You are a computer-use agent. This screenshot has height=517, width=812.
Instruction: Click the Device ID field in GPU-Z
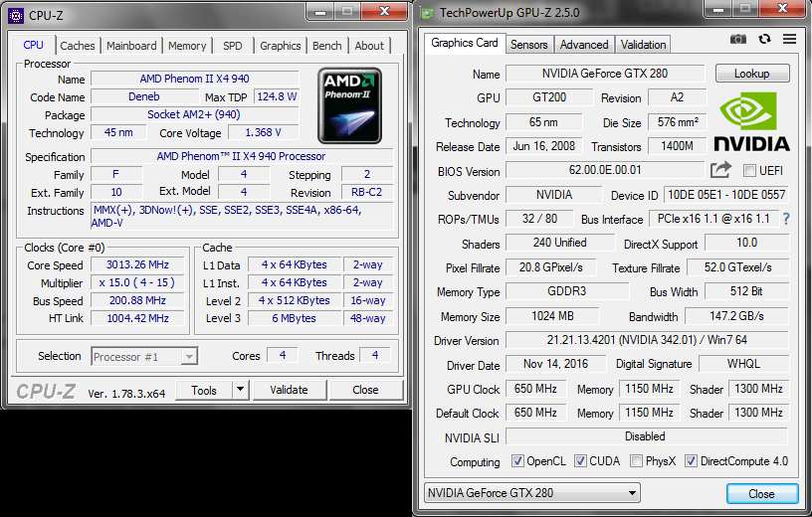pyautogui.click(x=726, y=195)
